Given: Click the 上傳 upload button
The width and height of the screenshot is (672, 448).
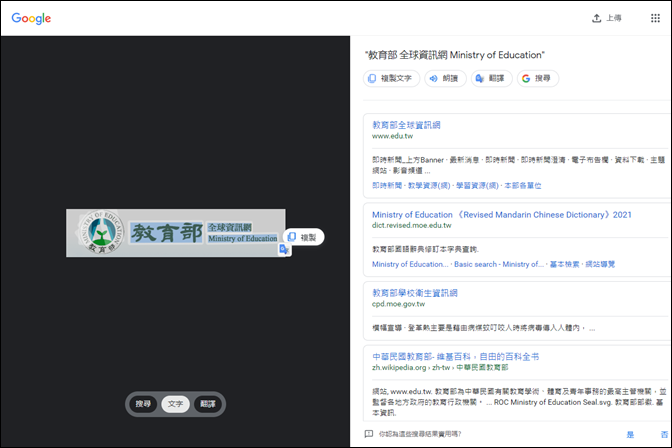Looking at the screenshot, I should tap(606, 18).
